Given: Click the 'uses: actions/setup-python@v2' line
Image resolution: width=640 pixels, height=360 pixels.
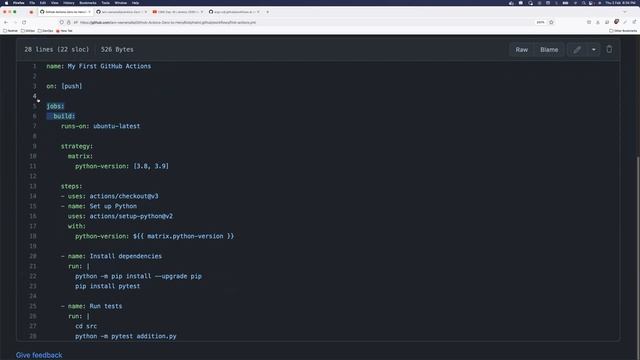Looking at the screenshot, I should point(120,216).
